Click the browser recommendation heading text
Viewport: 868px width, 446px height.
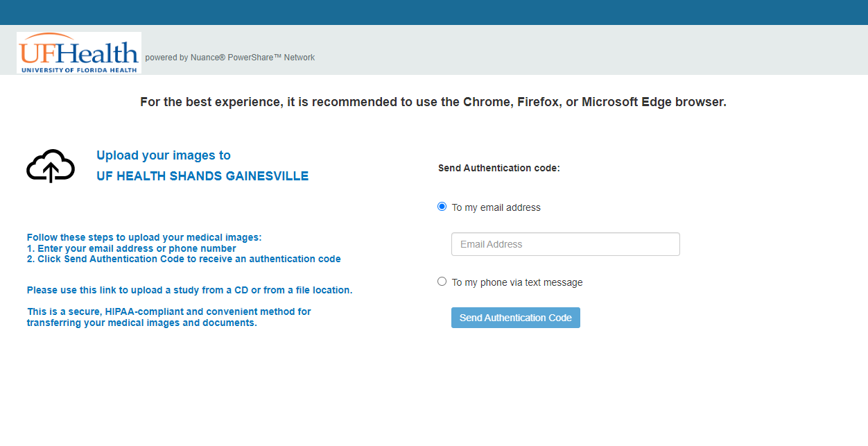tap(433, 102)
